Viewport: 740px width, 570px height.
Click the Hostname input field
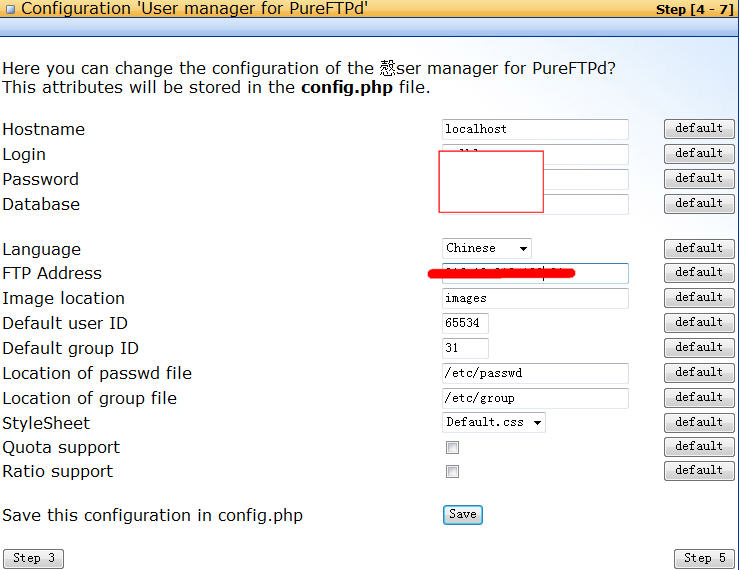click(x=535, y=129)
